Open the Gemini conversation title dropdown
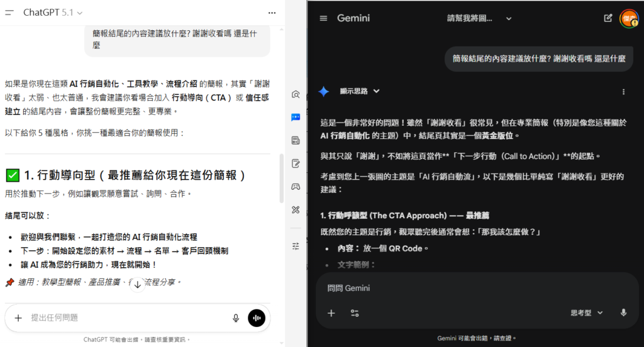 click(x=508, y=18)
